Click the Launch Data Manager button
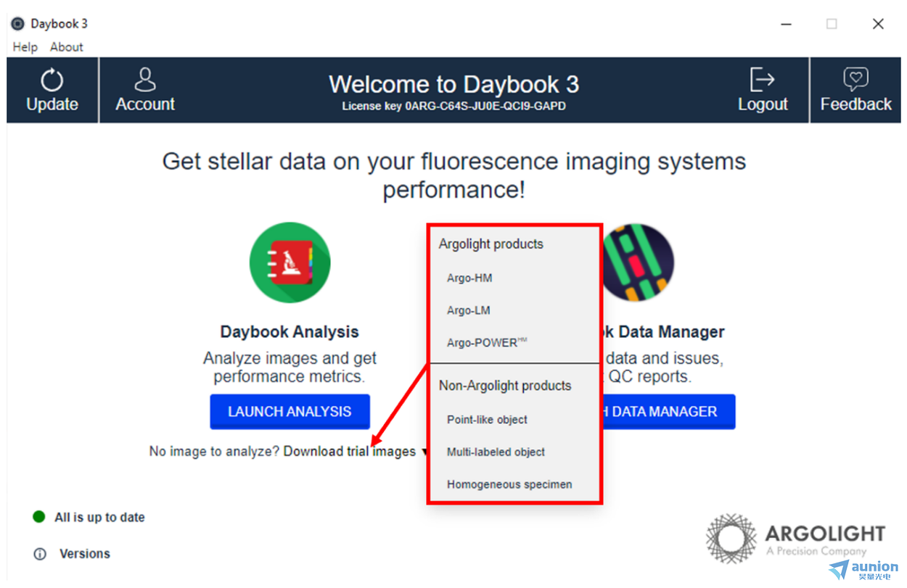The height and width of the screenshot is (588, 907). [x=668, y=412]
